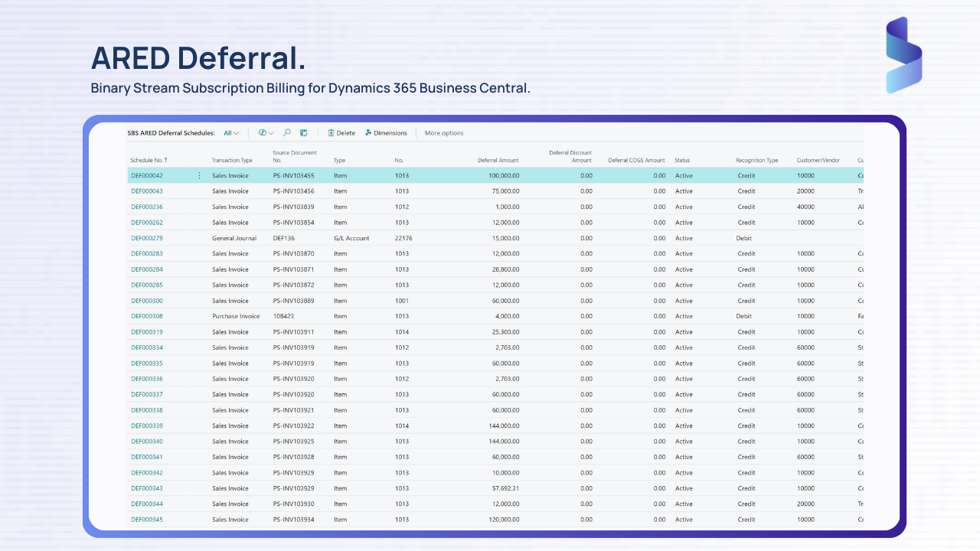Open schedule DEF000284 link

click(147, 269)
